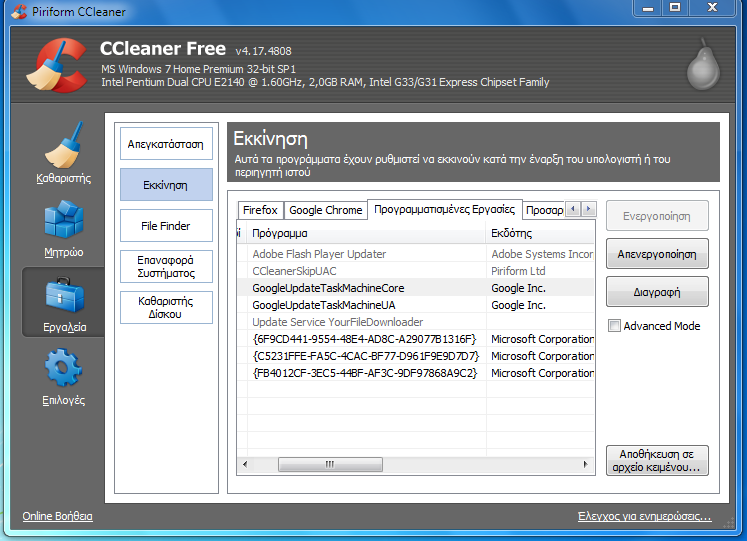747x541 pixels.
Task: Click the Διαγραφή delete button
Action: coord(657,292)
